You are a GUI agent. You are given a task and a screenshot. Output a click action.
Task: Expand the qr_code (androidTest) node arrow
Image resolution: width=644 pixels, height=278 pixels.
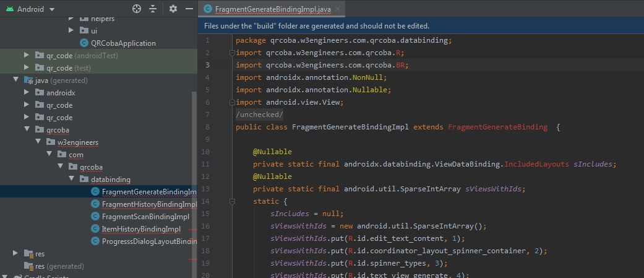click(x=27, y=55)
